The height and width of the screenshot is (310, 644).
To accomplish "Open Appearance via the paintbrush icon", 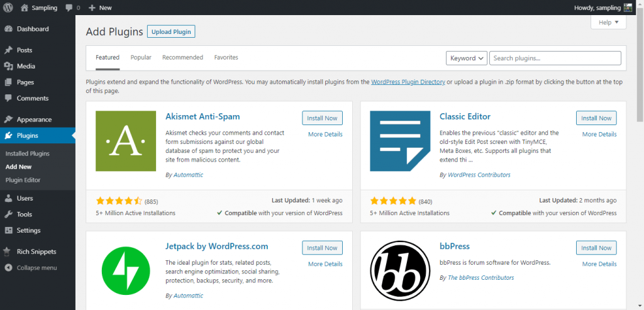I will (8, 119).
